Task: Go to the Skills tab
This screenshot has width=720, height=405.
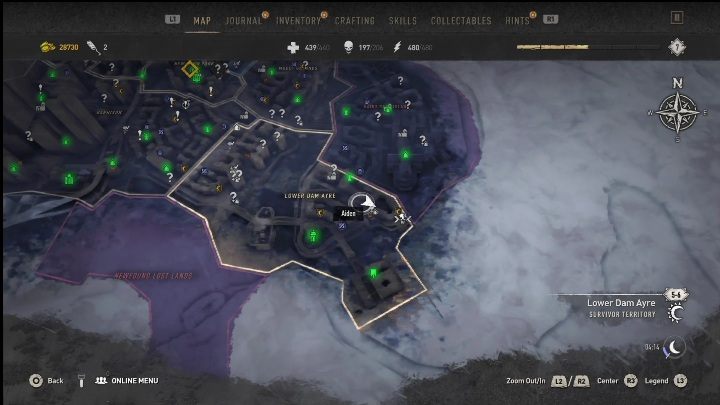Action: point(403,21)
